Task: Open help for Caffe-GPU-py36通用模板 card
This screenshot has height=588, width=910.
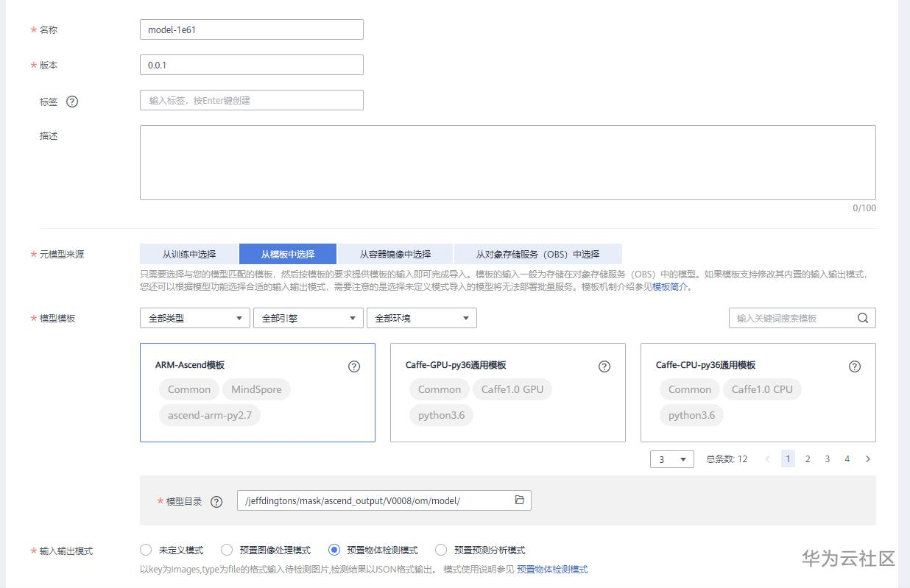Action: click(x=604, y=366)
